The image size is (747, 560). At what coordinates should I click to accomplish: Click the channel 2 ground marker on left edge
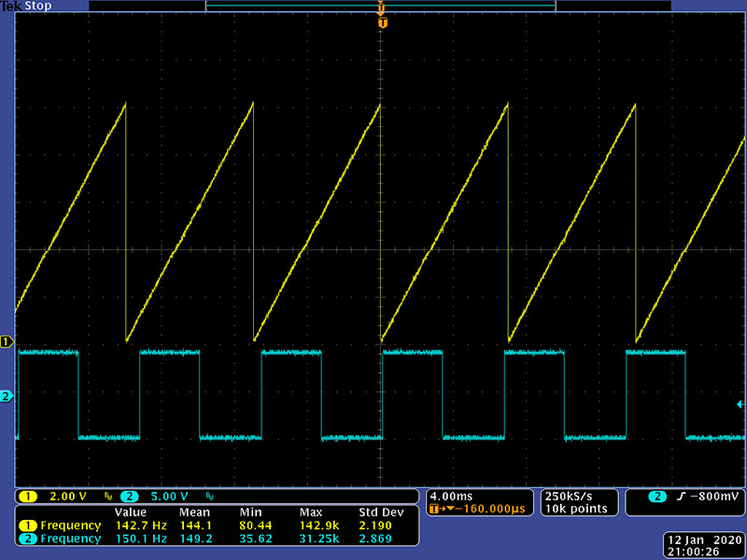coord(6,397)
